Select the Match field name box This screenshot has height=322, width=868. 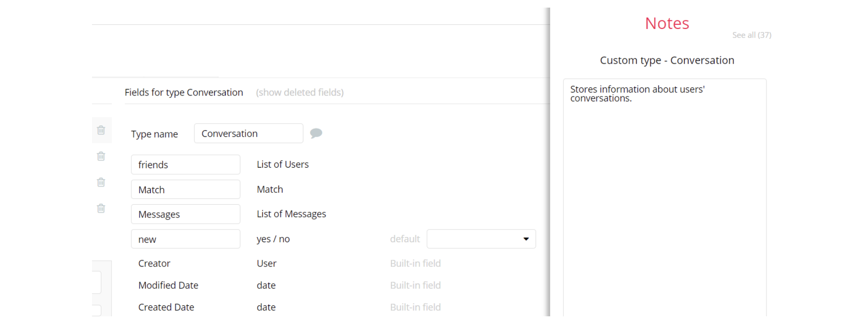point(185,189)
